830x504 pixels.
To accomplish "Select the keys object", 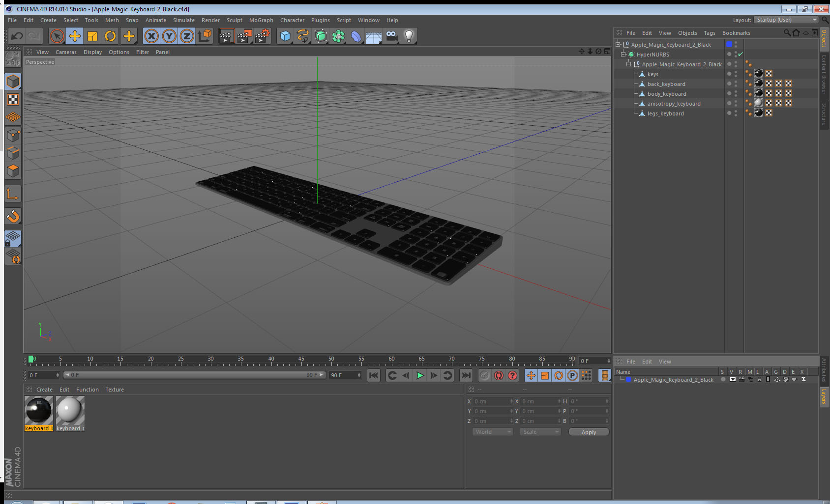I will click(652, 74).
